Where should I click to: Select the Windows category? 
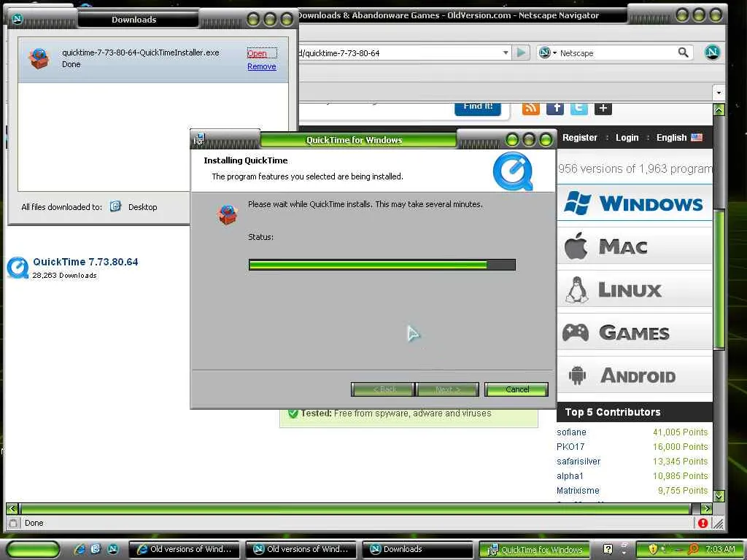635,203
